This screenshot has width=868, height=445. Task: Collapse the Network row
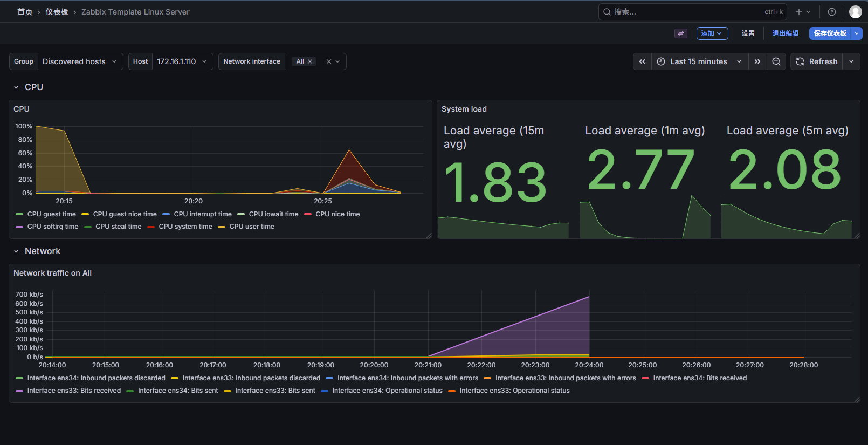(16, 251)
